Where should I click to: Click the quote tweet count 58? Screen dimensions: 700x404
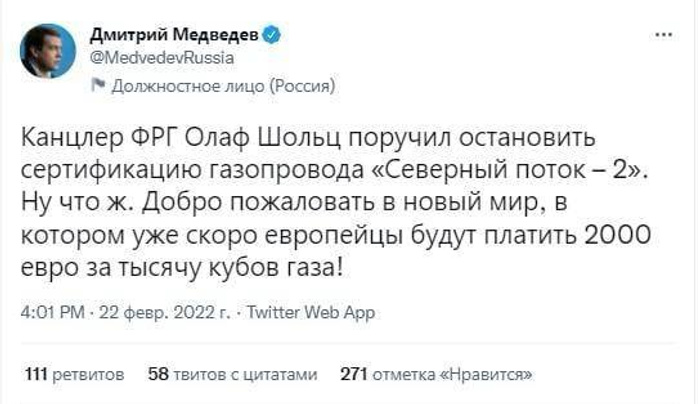point(157,375)
